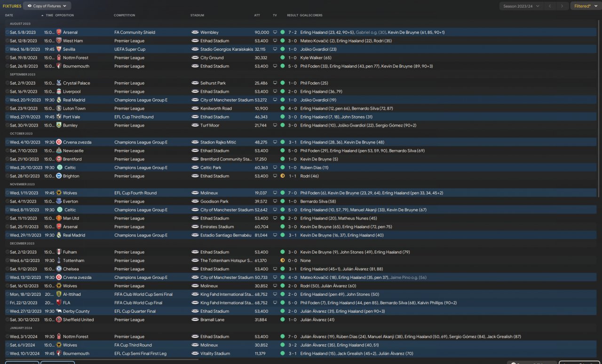Sort by the Result column header

click(293, 16)
